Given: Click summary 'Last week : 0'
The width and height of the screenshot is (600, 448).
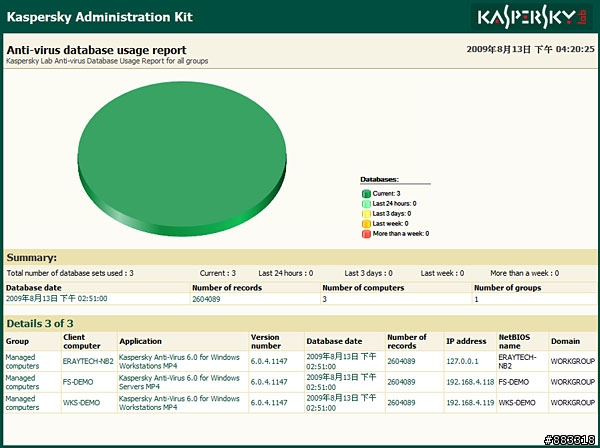Looking at the screenshot, I should 442,273.
